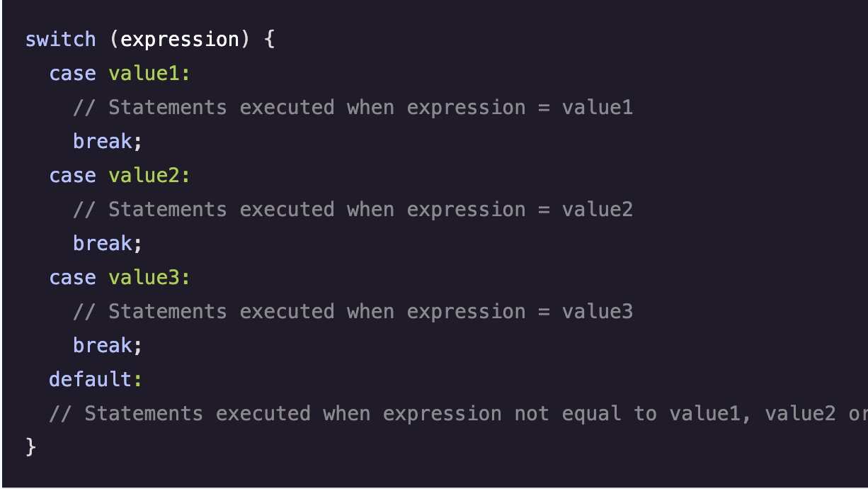This screenshot has height=489, width=868.
Task: Click the opening curly brace after switch
Action: coord(268,39)
